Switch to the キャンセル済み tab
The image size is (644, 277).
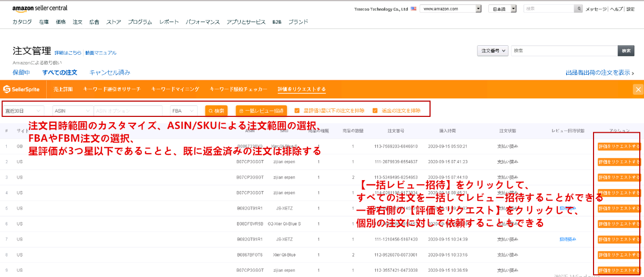(110, 72)
